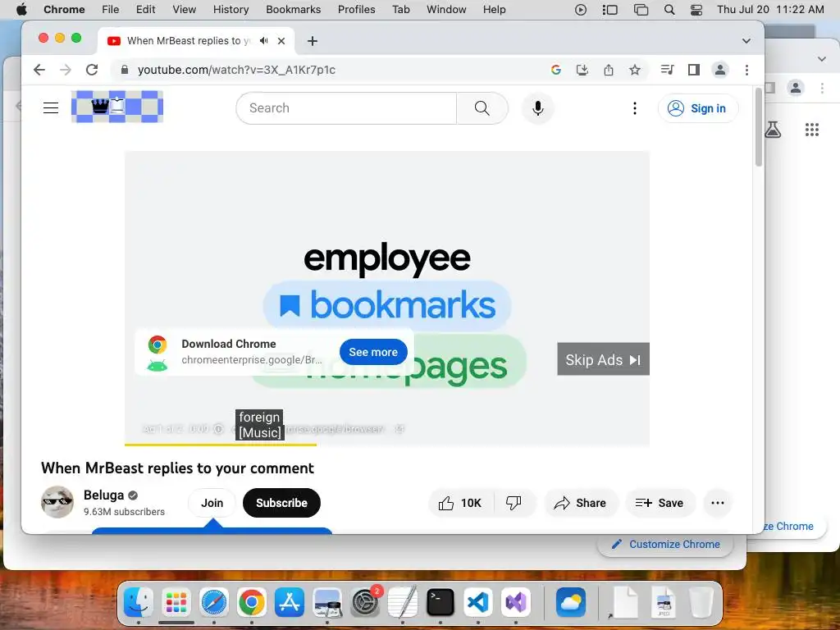
Task: Open the Beluga channel name link
Action: [x=104, y=495]
